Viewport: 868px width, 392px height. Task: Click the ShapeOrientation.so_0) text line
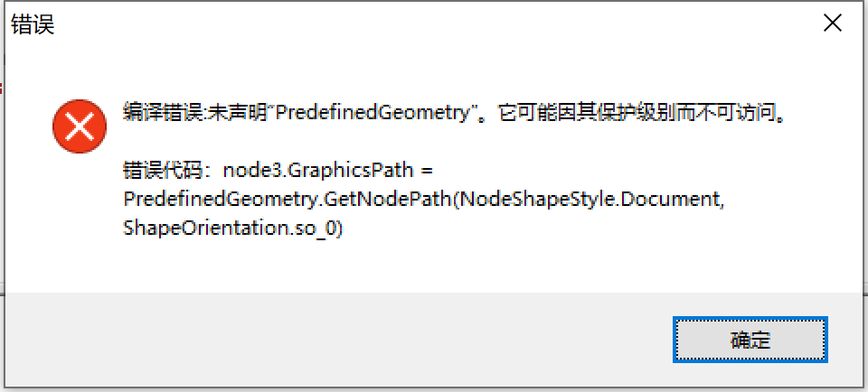pyautogui.click(x=233, y=229)
